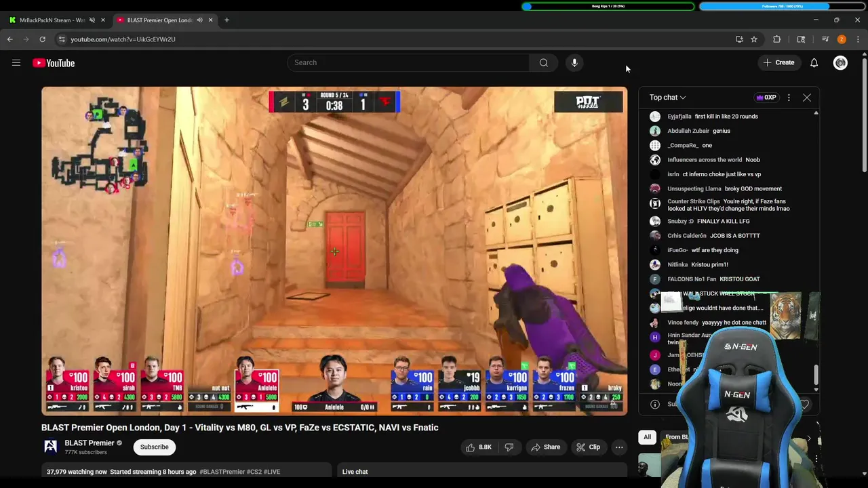Image resolution: width=868 pixels, height=488 pixels.
Task: Expand the Top chat dropdown
Action: (667, 98)
